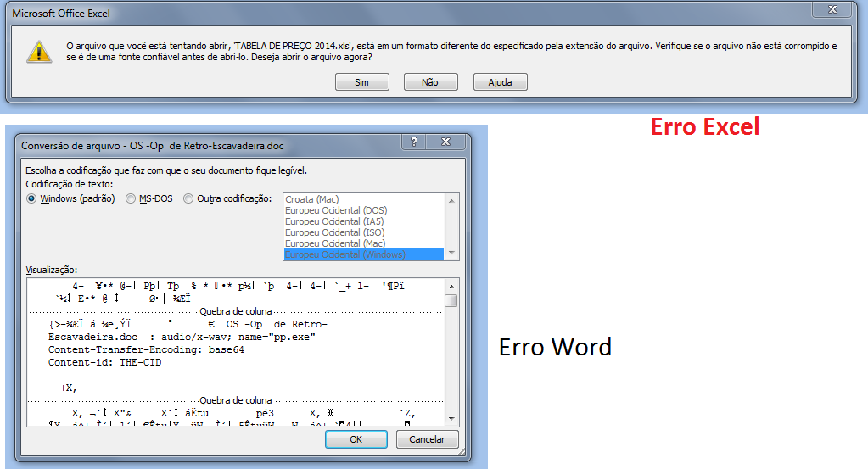The width and height of the screenshot is (868, 469).
Task: Click encoding list scroll up arrow
Action: pyautogui.click(x=451, y=201)
